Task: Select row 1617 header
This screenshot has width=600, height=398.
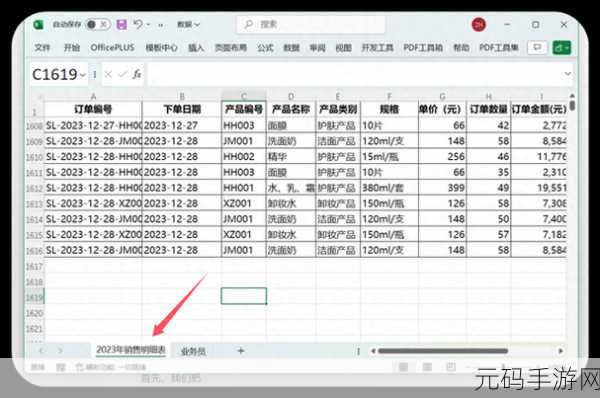Action: 34,266
